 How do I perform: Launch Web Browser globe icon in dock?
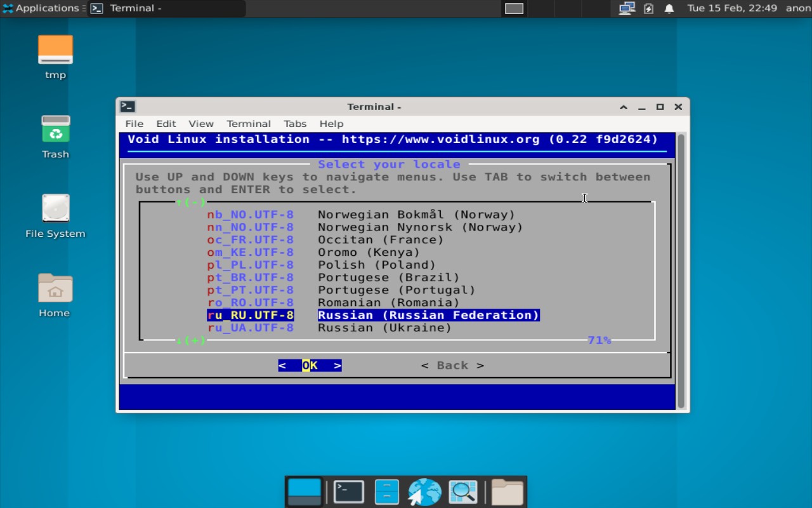(x=424, y=492)
